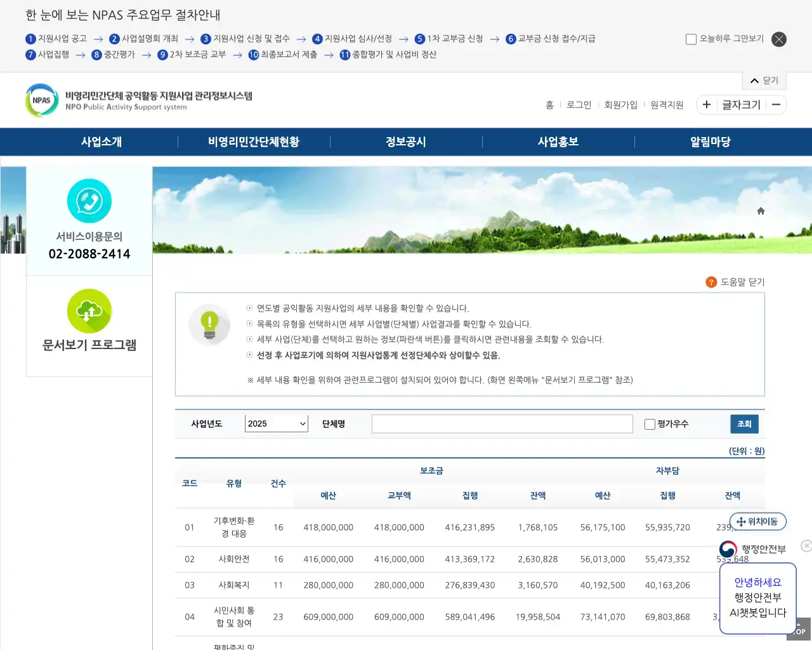Open 회원가입 link
The height and width of the screenshot is (650, 812).
pos(620,105)
